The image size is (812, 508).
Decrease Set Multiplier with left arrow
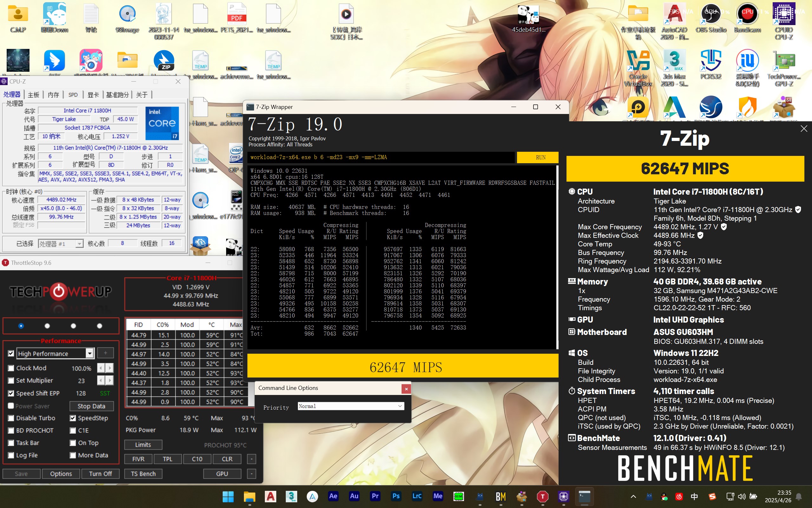[x=101, y=380]
